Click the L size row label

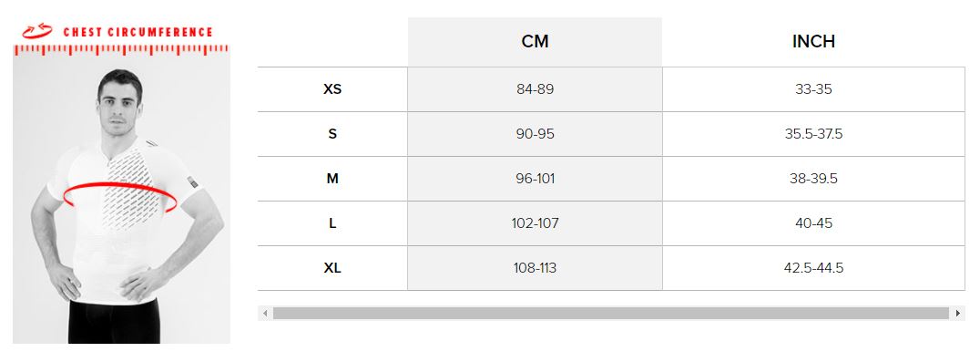click(332, 223)
